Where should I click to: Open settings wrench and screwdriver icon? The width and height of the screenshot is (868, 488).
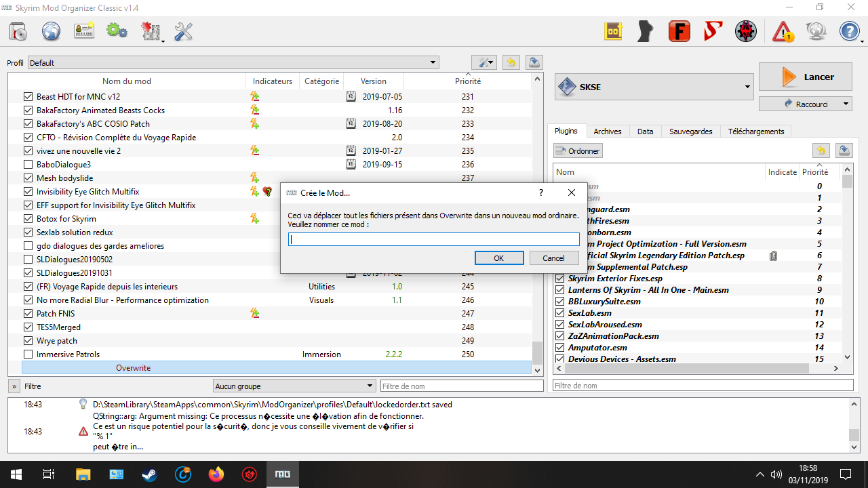coord(184,31)
